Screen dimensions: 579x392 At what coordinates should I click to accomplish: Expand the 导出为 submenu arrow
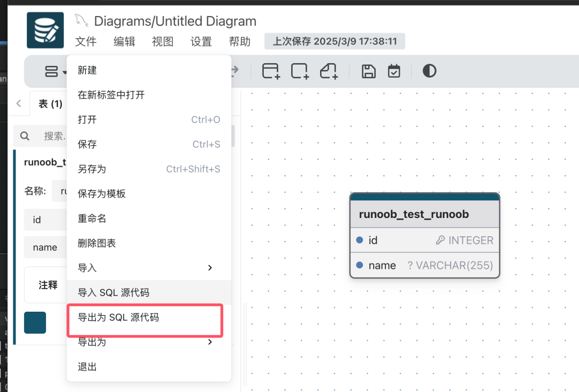coord(210,342)
